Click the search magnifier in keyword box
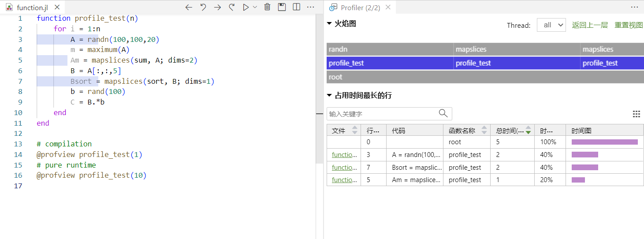The height and width of the screenshot is (239, 644). click(x=443, y=113)
